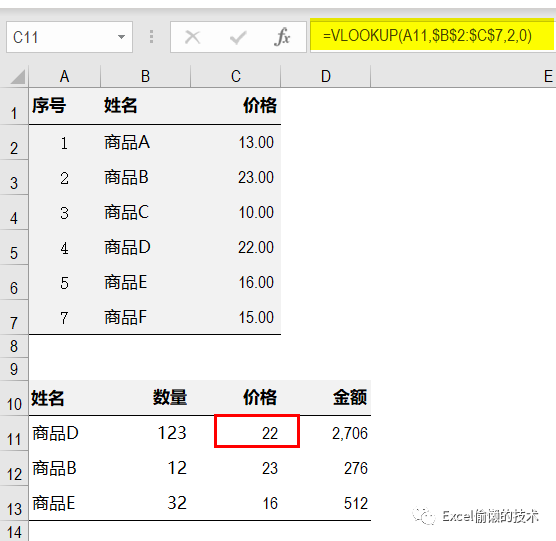Image resolution: width=556 pixels, height=541 pixels.
Task: Click the price cell 10.00
Action: click(236, 212)
